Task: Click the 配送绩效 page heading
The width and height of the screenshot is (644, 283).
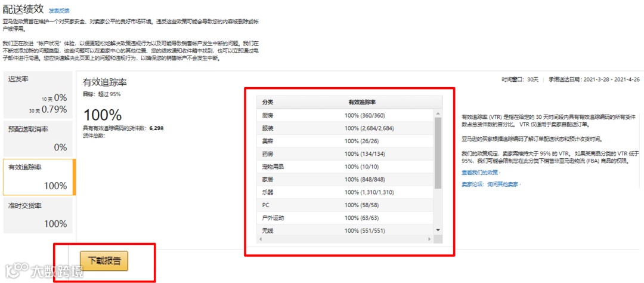Action: pos(23,9)
